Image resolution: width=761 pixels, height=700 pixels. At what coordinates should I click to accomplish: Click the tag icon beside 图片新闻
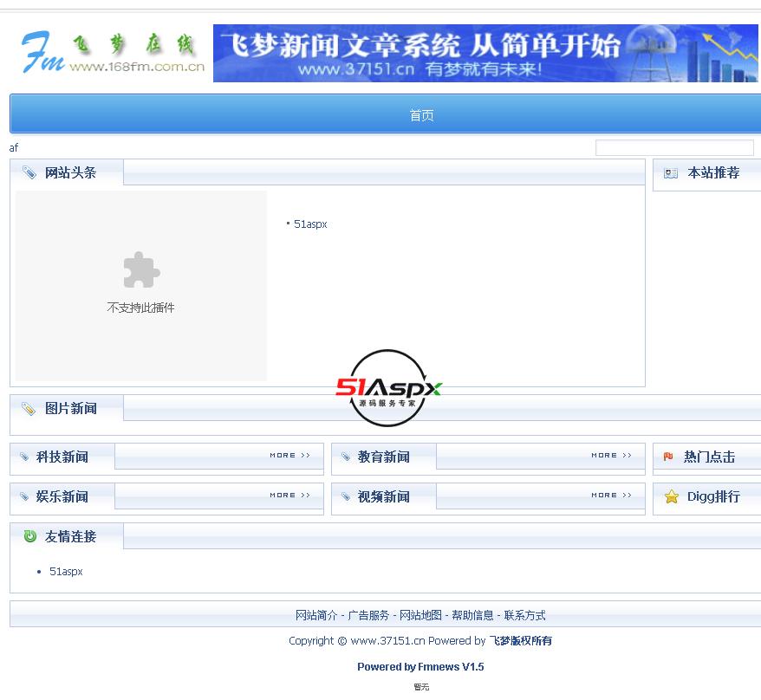[x=29, y=408]
